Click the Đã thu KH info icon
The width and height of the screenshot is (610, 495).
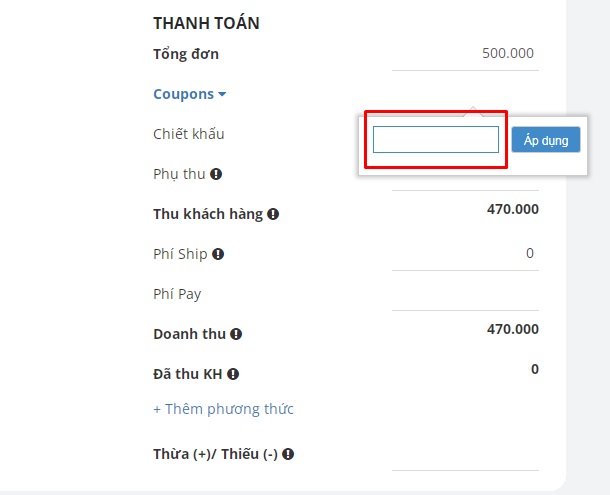233,374
